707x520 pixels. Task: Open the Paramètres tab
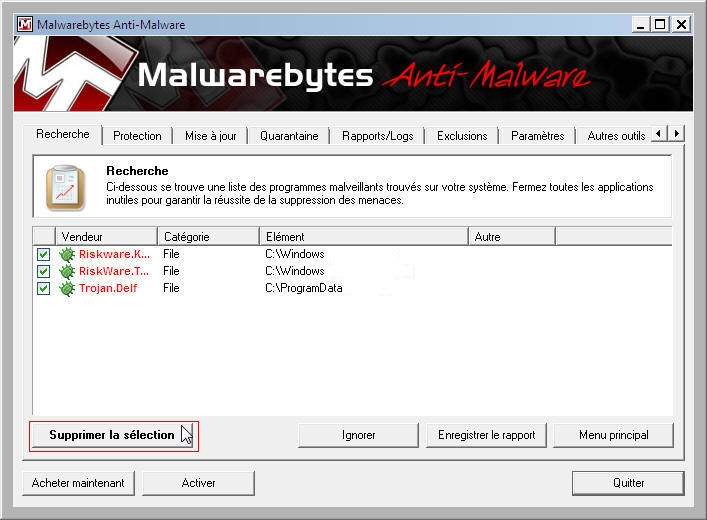point(537,136)
